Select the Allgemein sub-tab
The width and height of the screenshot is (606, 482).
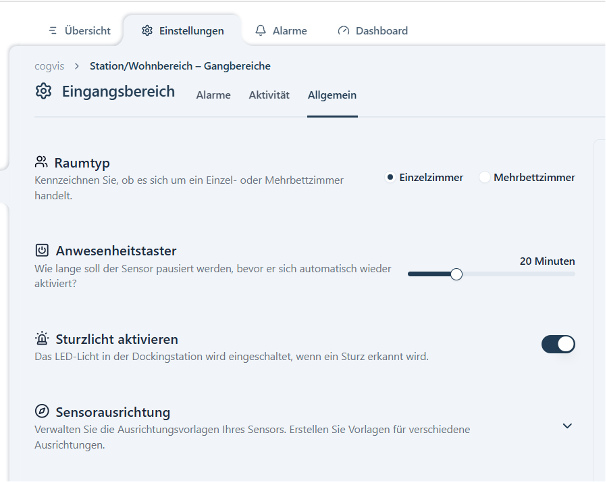pos(332,95)
